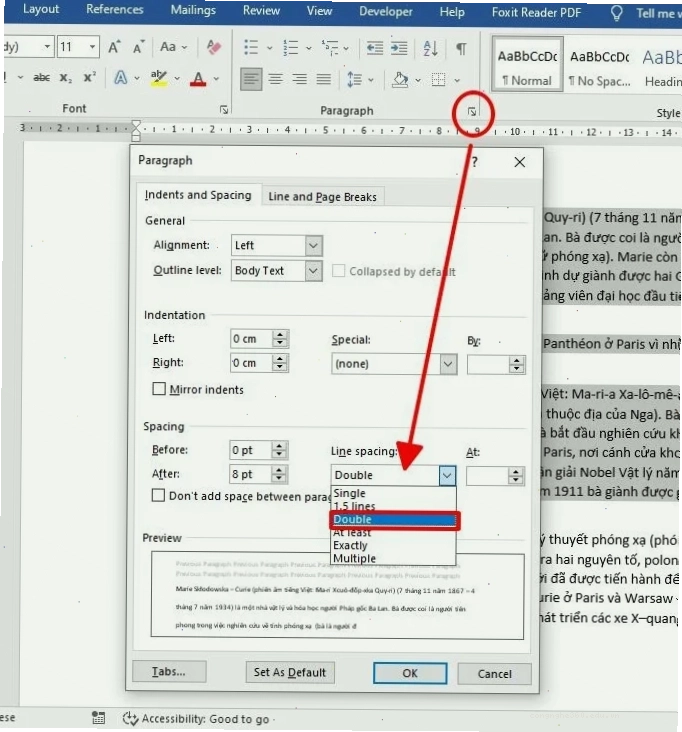
Task: Click the Sort A-Z icon
Action: click(x=430, y=48)
